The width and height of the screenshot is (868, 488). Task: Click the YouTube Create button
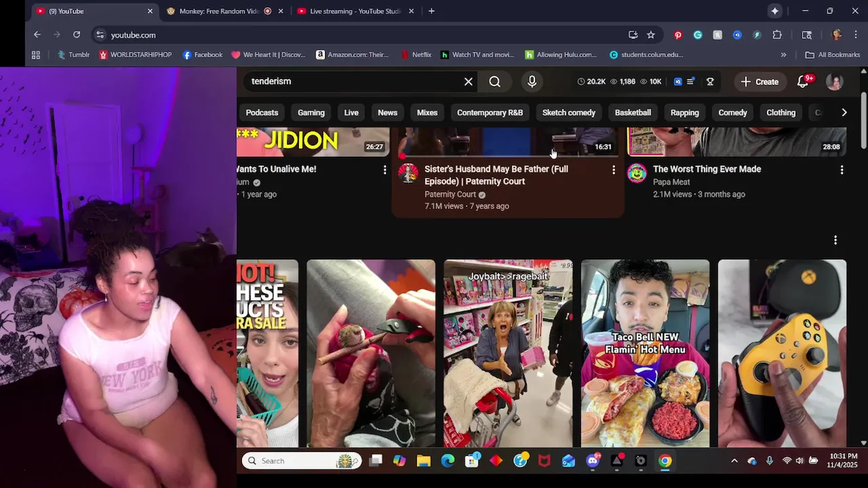coord(759,81)
